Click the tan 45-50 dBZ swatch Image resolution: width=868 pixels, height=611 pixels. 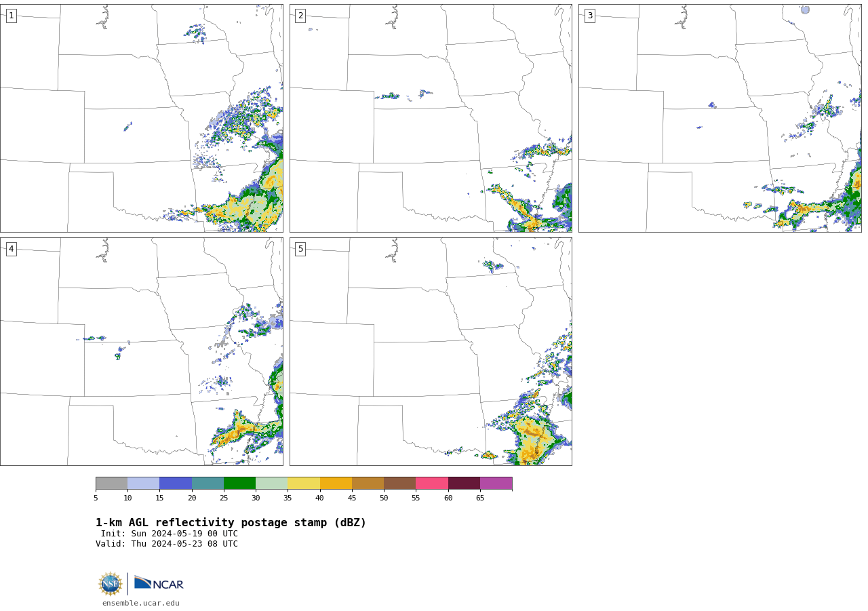[x=368, y=484]
